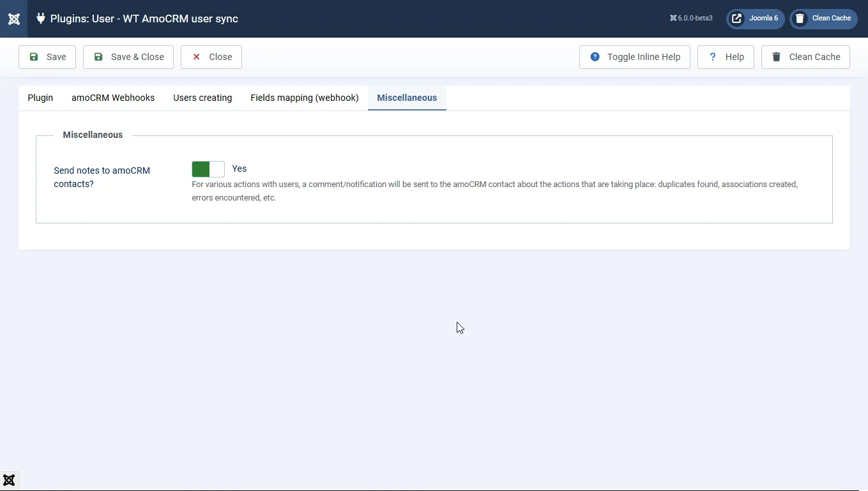Click the Joomla logo in top-left corner
This screenshot has width=868, height=491.
point(13,19)
